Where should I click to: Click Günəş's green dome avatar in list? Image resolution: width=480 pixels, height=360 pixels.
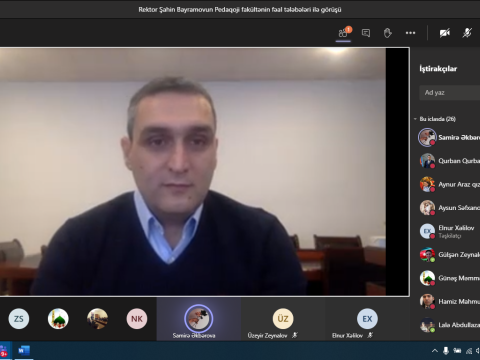tap(427, 278)
